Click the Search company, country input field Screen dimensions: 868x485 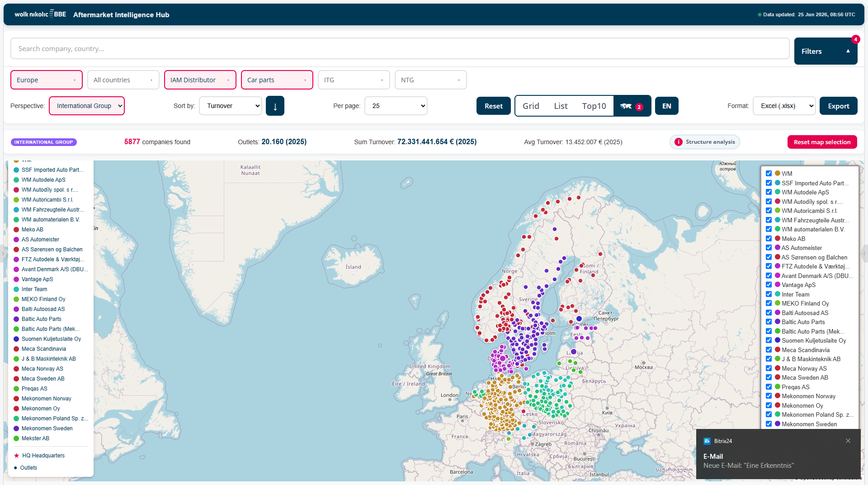(x=400, y=48)
